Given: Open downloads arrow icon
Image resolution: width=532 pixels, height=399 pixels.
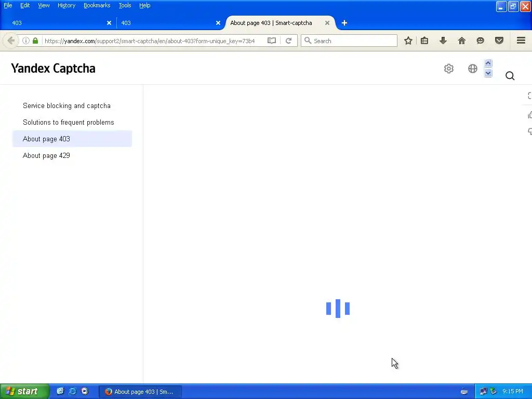Looking at the screenshot, I should [443, 41].
